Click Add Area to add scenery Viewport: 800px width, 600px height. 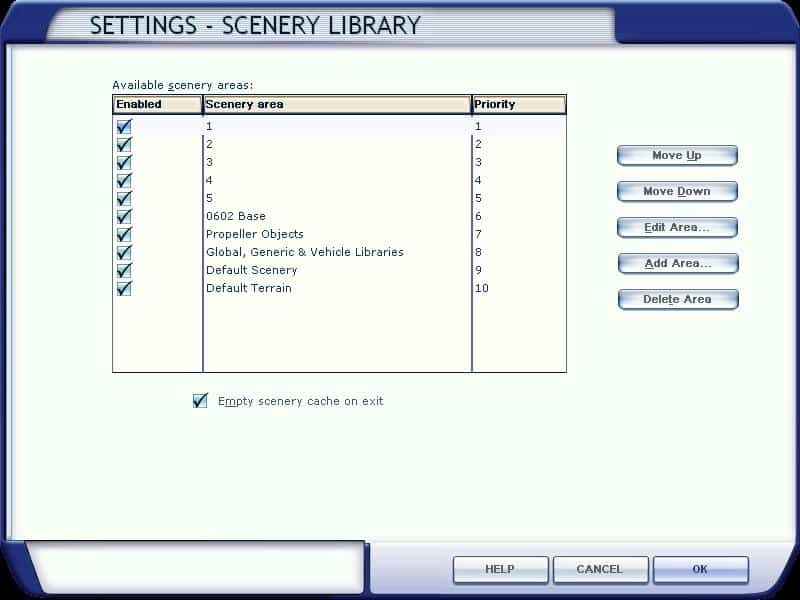click(677, 264)
